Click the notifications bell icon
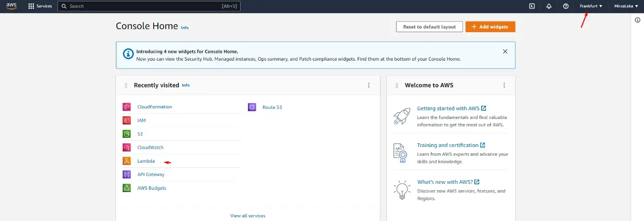Viewport: 644px width, 221px height. 549,6
